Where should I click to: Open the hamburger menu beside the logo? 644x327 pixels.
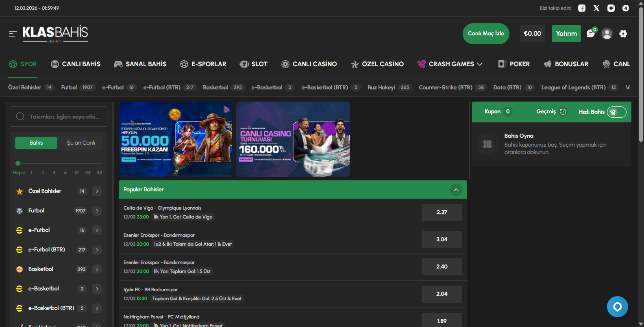tap(13, 34)
